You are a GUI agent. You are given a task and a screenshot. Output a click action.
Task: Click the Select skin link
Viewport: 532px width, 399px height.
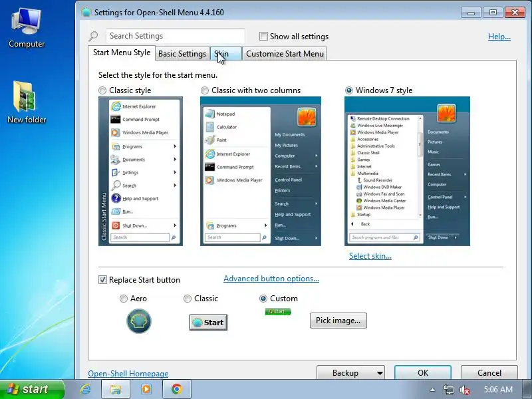370,256
